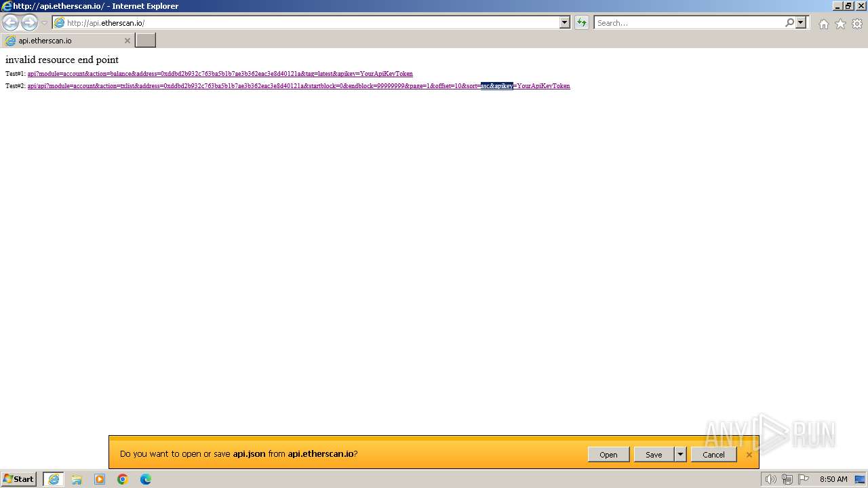Screen dimensions: 868x488
Task: Launch the media player taskbar icon
Action: coord(100,479)
